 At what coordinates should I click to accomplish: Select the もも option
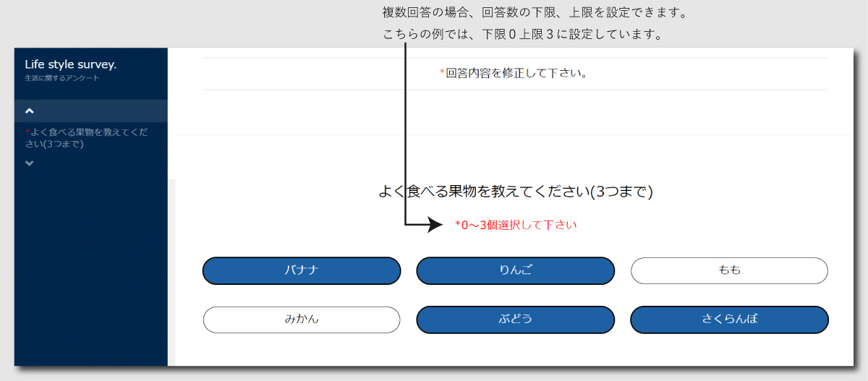(729, 270)
